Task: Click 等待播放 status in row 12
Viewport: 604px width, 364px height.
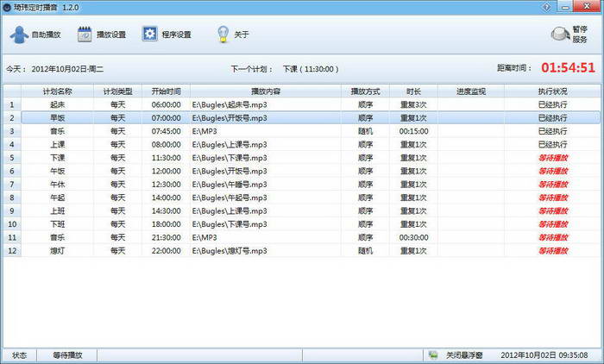Action: coord(553,251)
